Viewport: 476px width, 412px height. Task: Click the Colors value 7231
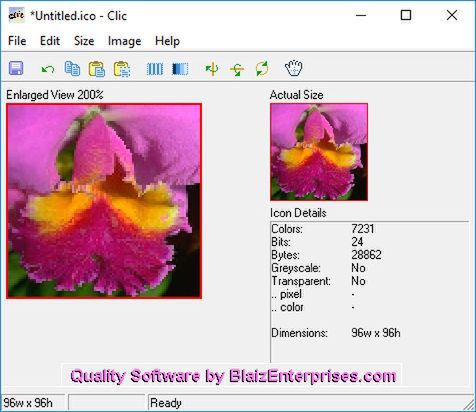pyautogui.click(x=363, y=229)
